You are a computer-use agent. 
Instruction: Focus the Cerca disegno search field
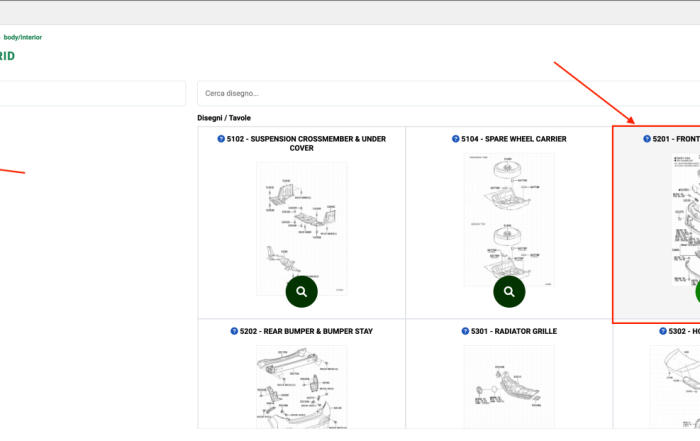448,93
